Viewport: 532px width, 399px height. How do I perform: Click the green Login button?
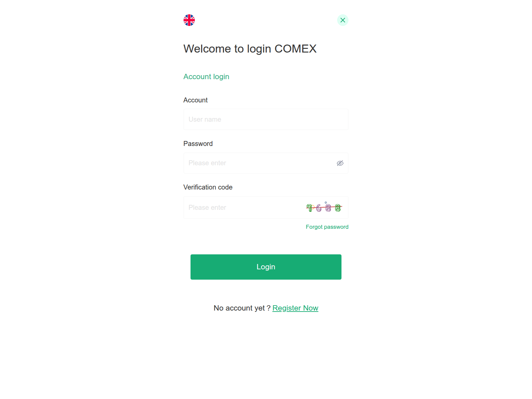266,267
